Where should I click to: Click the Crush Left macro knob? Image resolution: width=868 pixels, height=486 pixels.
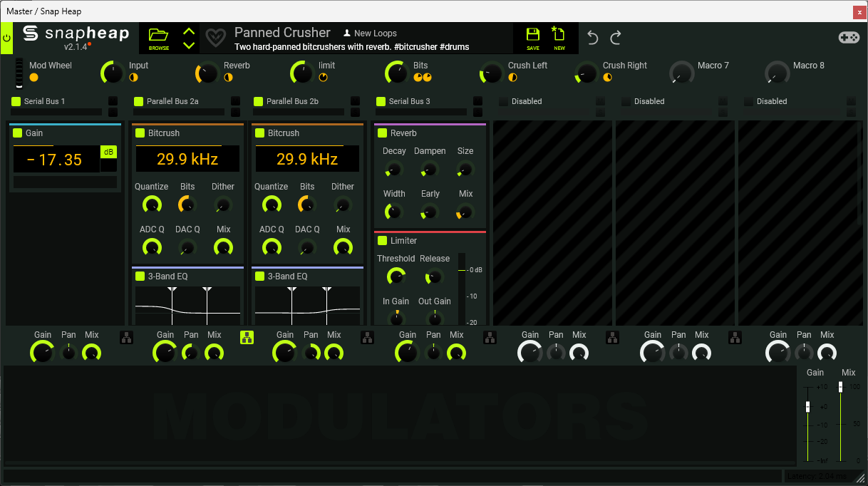pos(492,73)
